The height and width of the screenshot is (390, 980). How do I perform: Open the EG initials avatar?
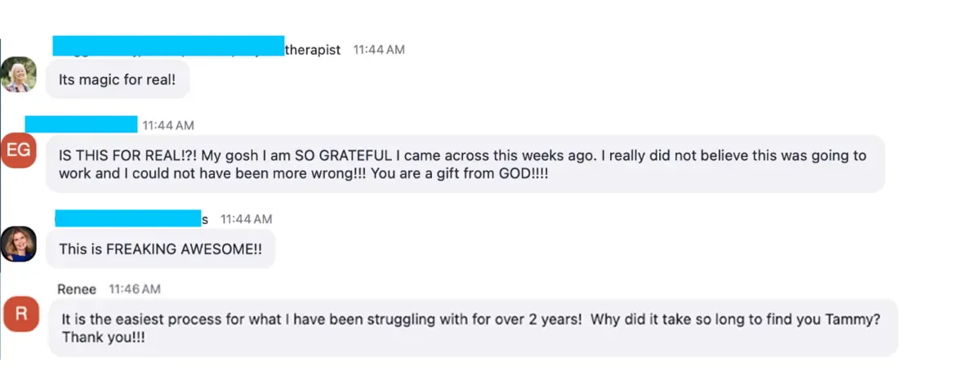point(19,150)
